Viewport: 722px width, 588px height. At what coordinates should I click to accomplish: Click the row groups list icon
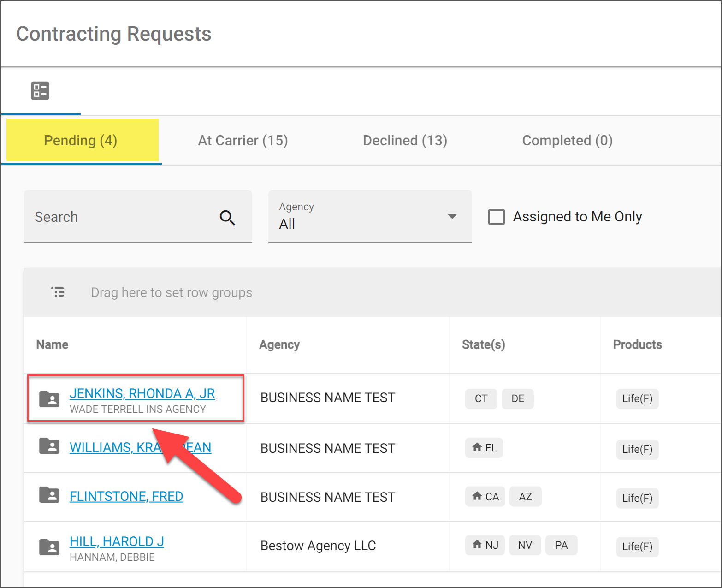[x=58, y=292]
